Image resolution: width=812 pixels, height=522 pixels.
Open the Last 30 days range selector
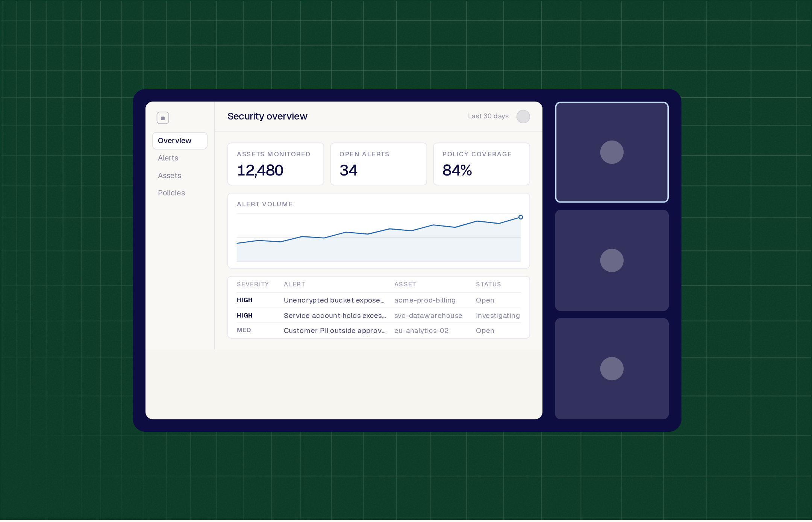(488, 116)
